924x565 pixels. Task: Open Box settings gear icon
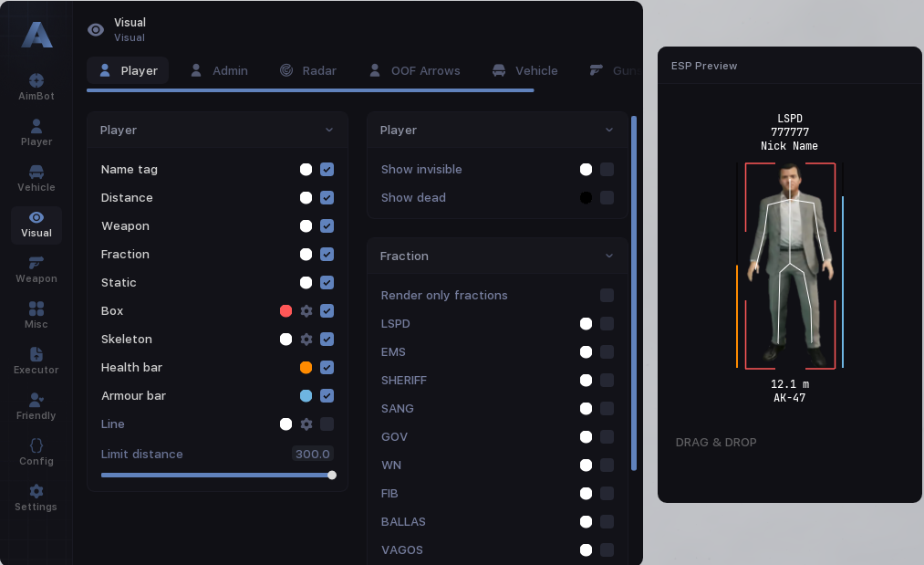point(306,311)
